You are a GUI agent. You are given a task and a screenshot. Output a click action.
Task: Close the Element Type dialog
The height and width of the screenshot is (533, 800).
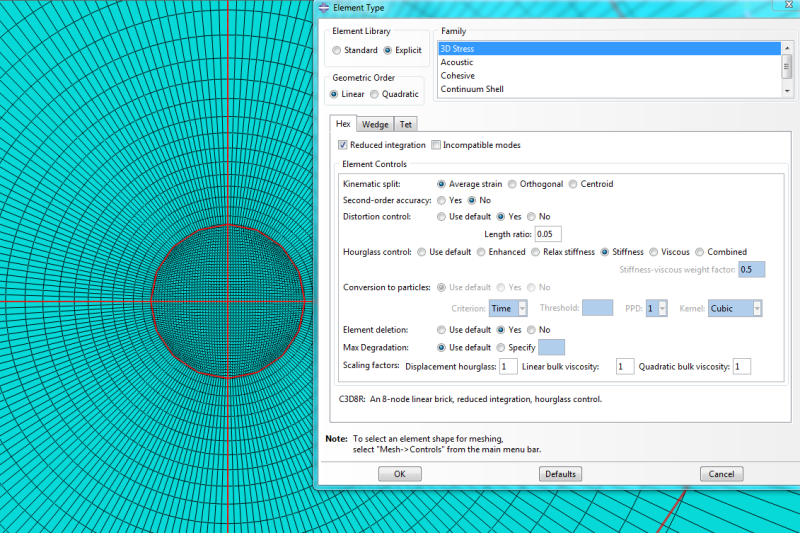pyautogui.click(x=787, y=4)
